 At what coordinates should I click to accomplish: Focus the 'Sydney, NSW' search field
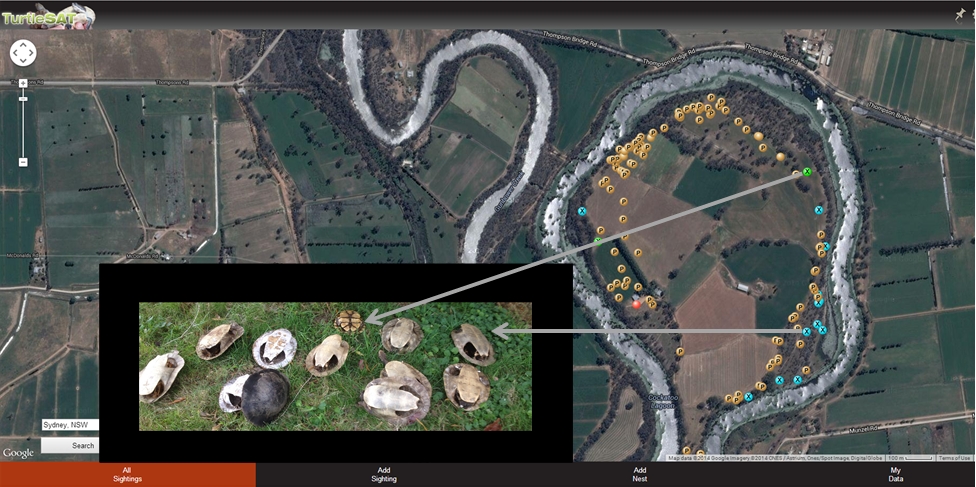(69, 425)
